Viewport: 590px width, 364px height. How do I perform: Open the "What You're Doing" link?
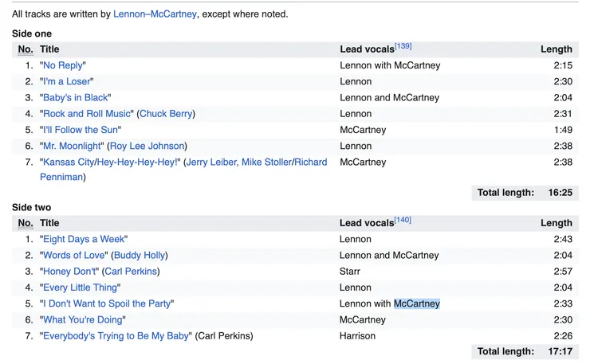(x=83, y=319)
